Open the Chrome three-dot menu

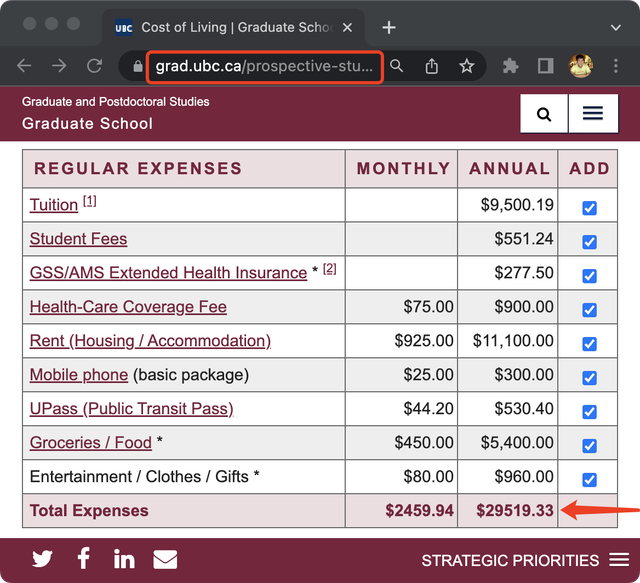616,66
